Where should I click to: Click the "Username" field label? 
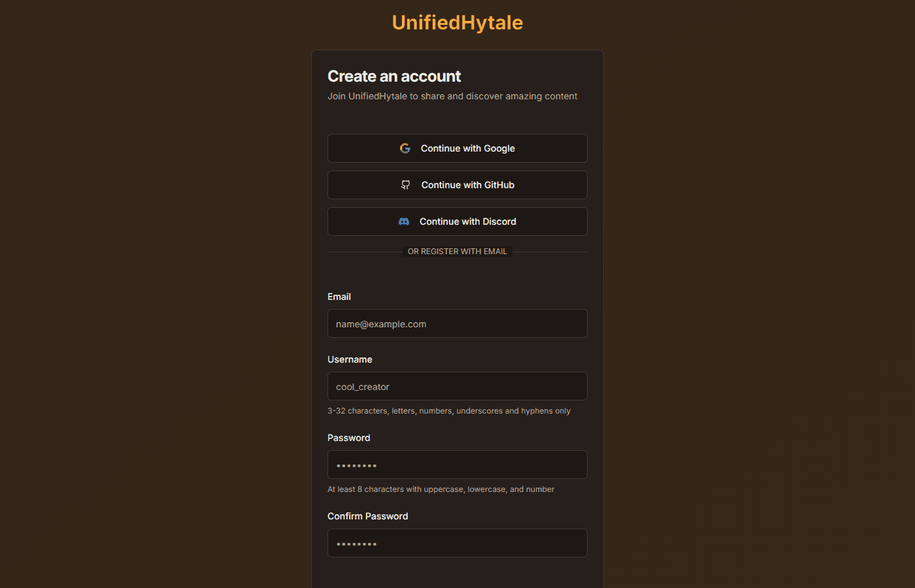pyautogui.click(x=350, y=359)
